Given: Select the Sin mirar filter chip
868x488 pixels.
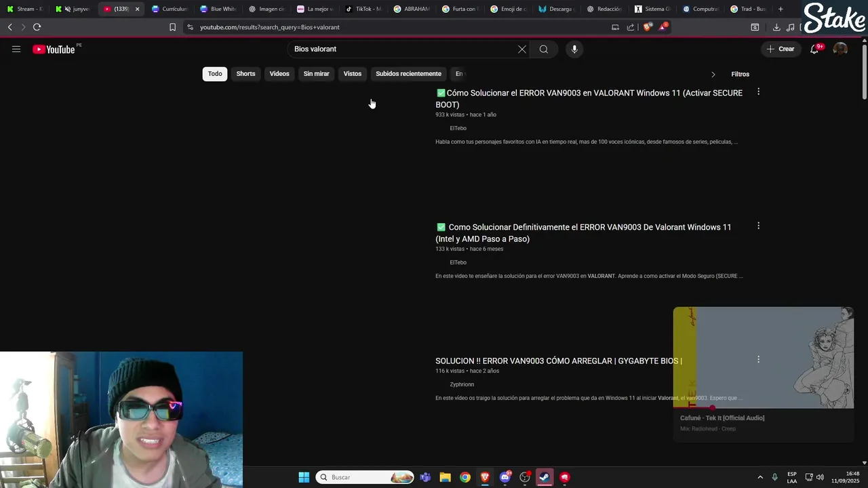Looking at the screenshot, I should [x=316, y=74].
